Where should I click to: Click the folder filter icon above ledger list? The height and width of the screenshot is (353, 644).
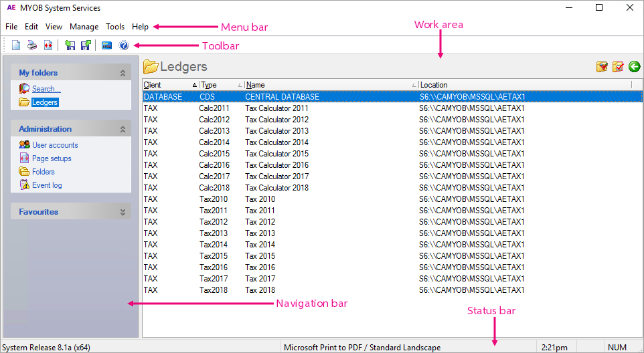click(602, 67)
